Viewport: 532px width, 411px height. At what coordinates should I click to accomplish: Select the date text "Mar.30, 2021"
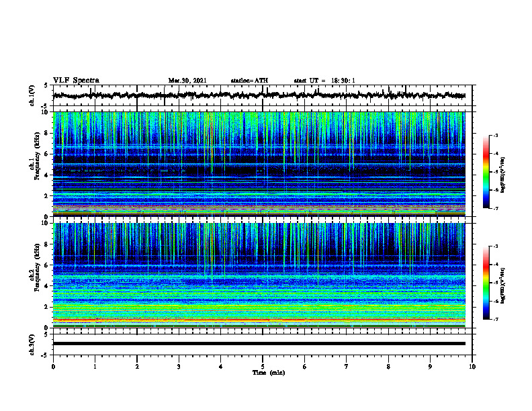[187, 81]
